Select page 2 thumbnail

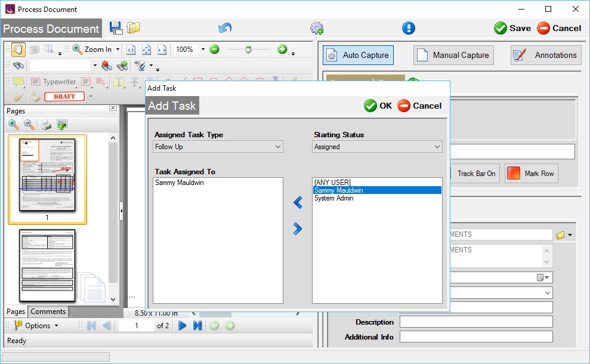tap(47, 266)
